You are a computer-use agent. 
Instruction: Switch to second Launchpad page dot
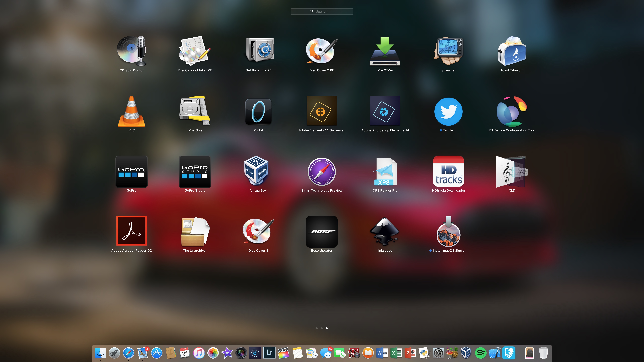coord(322,328)
